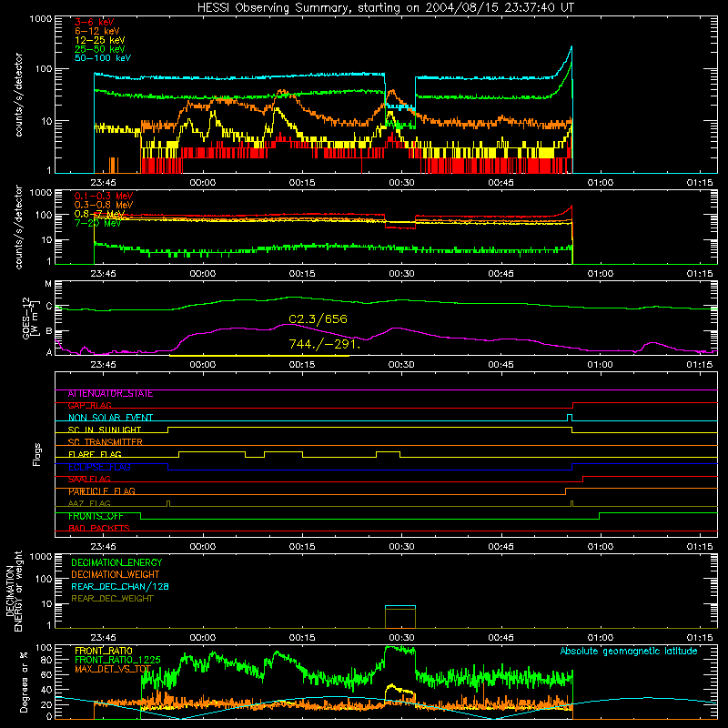728x728 pixels.
Task: Click the 12-25 keV legend entry
Action: pos(100,40)
